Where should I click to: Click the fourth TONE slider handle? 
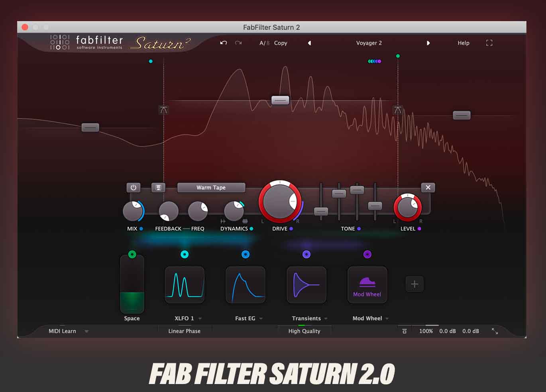(x=375, y=206)
